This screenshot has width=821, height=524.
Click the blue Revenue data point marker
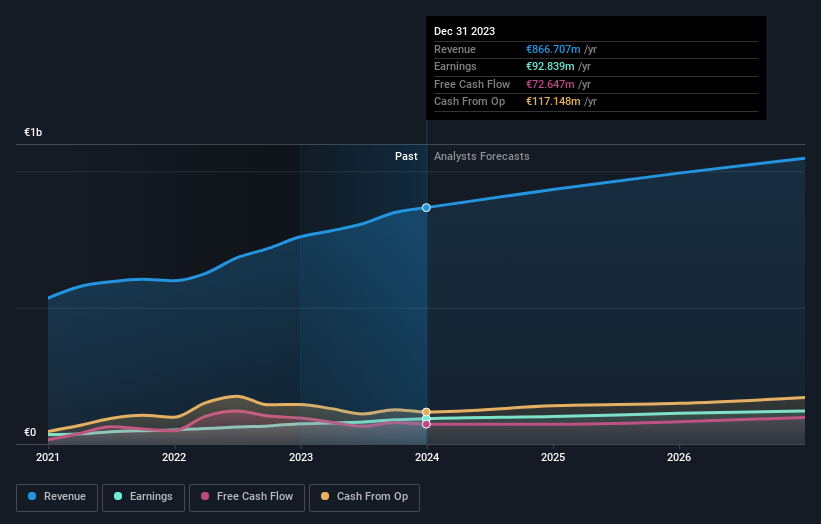(x=426, y=208)
